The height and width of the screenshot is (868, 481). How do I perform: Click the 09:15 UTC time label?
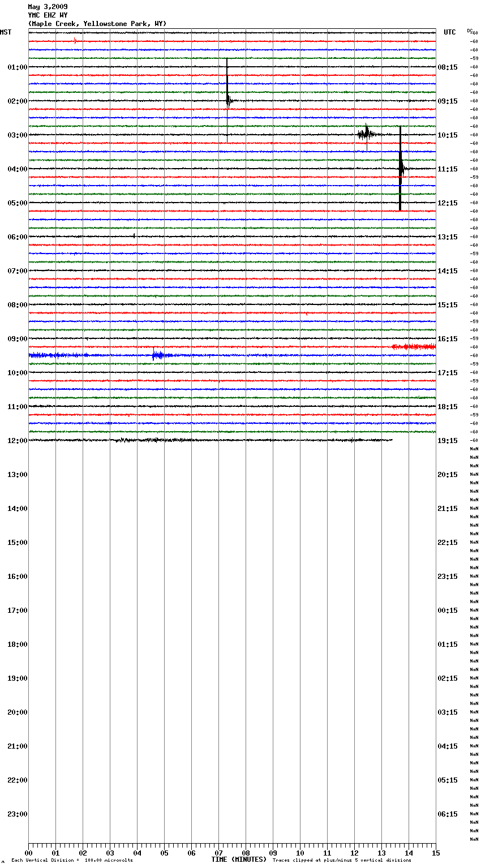click(x=448, y=101)
